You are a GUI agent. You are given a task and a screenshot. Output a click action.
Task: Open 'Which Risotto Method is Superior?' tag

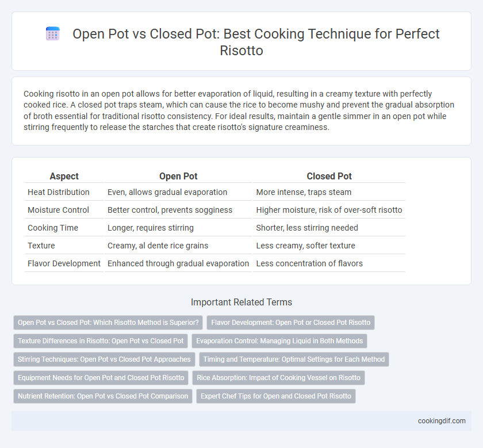[x=108, y=323]
